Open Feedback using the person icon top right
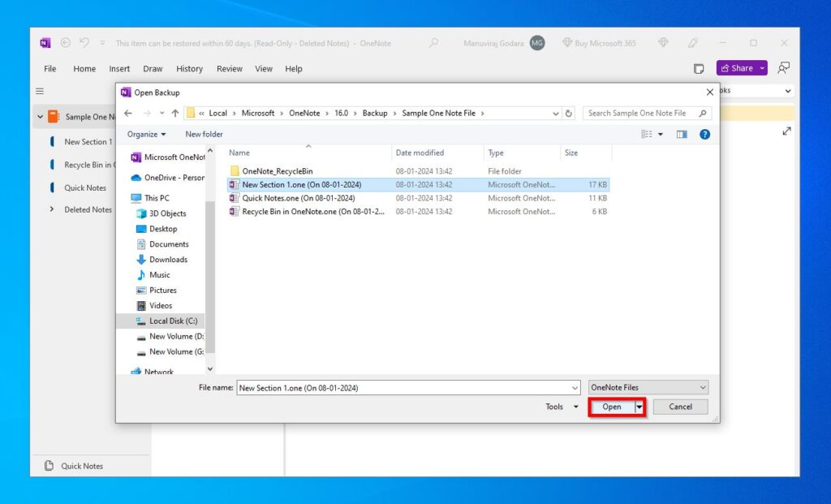 point(784,70)
